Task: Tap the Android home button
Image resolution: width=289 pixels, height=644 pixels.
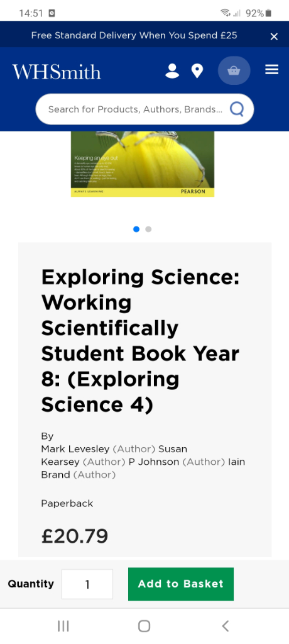Action: (x=144, y=626)
